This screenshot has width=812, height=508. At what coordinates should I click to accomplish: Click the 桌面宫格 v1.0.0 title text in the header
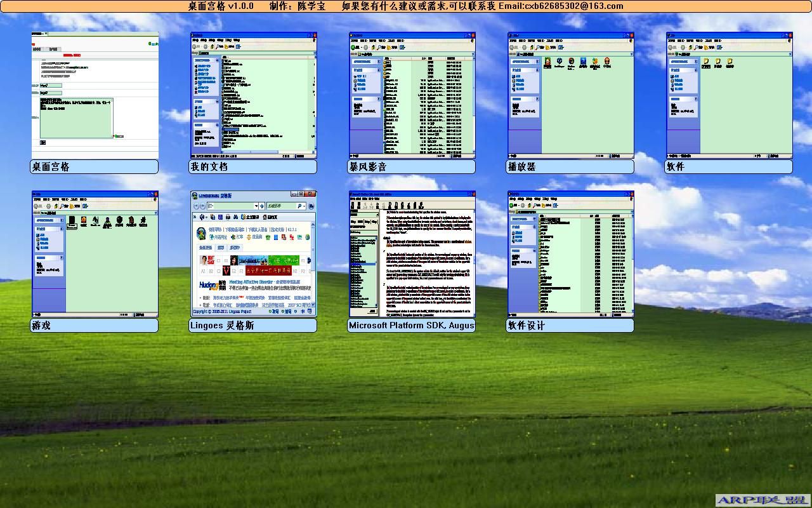click(221, 6)
